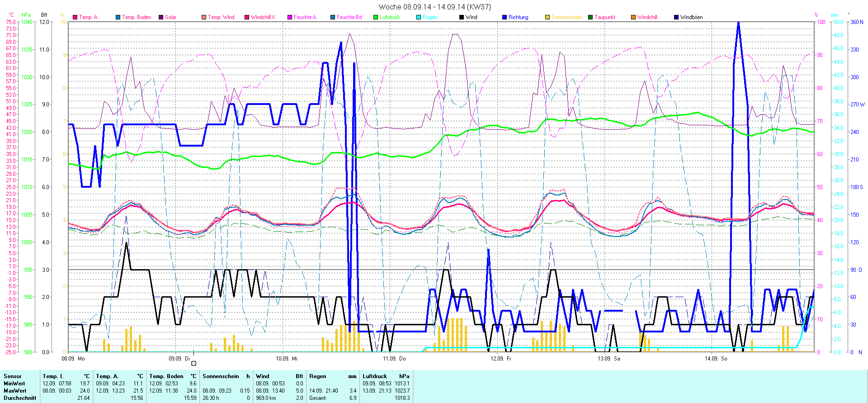
Task: Click the dark green Taupunkt legend square
Action: 590,17
